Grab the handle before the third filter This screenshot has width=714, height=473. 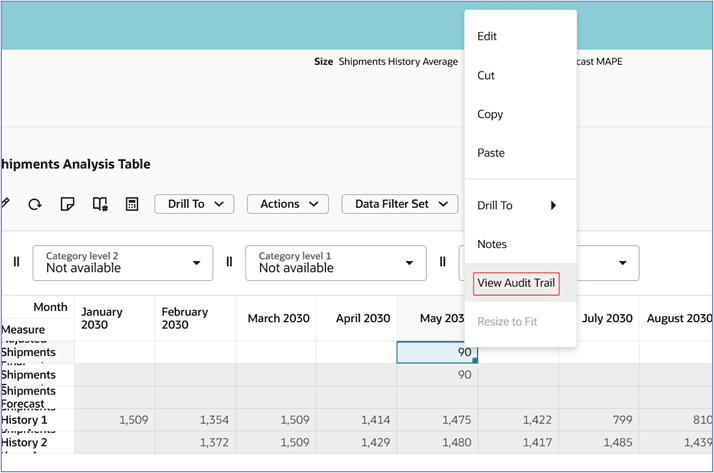(442, 262)
